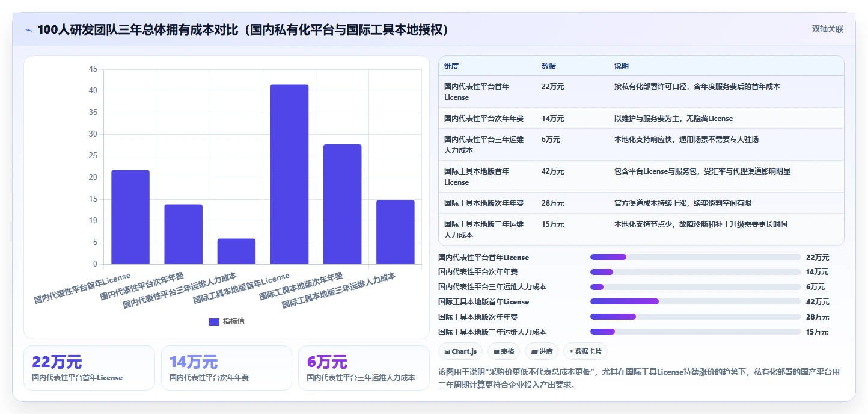The height and width of the screenshot is (414, 868).
Task: Click the table text starting 本地化支持节点少
Action: [701, 224]
